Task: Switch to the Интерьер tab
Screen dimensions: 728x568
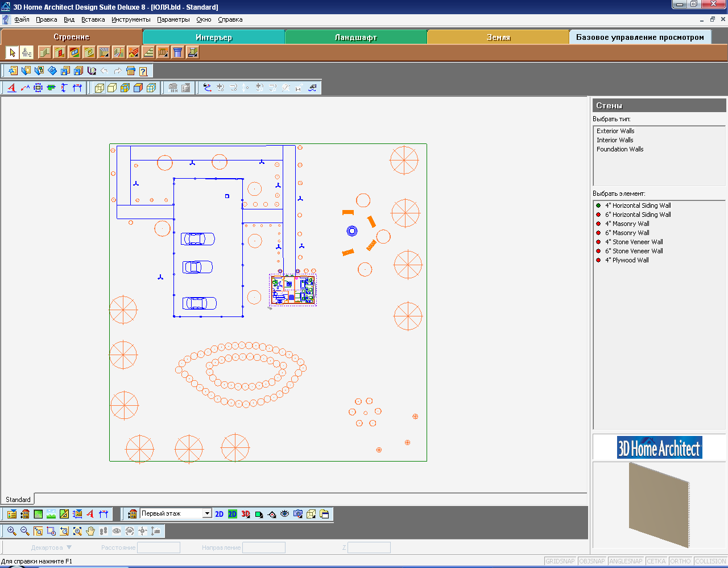Action: 214,38
